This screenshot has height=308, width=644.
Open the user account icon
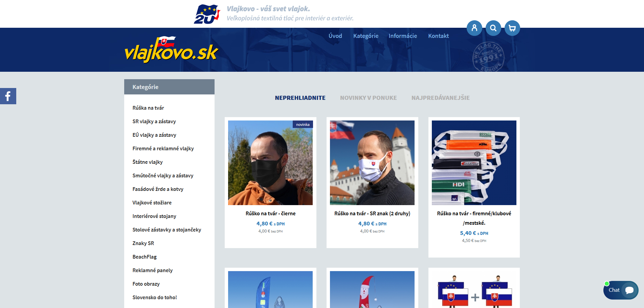pos(474,28)
